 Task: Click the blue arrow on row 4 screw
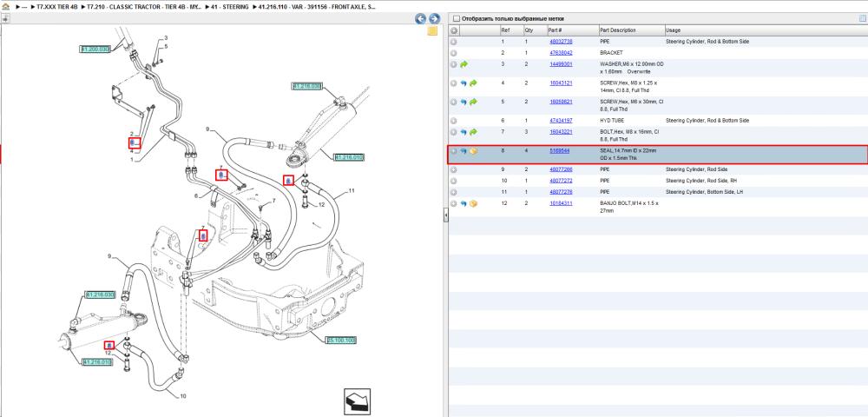click(464, 83)
